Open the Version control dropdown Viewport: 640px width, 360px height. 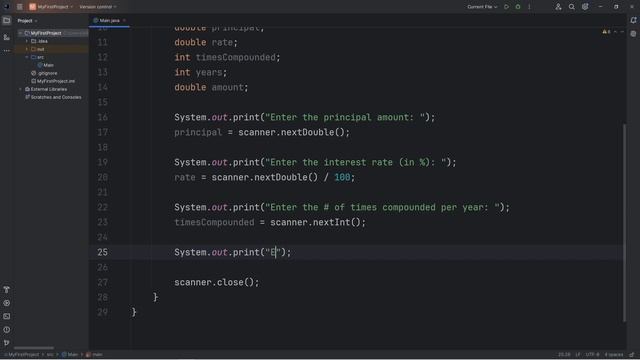point(98,7)
